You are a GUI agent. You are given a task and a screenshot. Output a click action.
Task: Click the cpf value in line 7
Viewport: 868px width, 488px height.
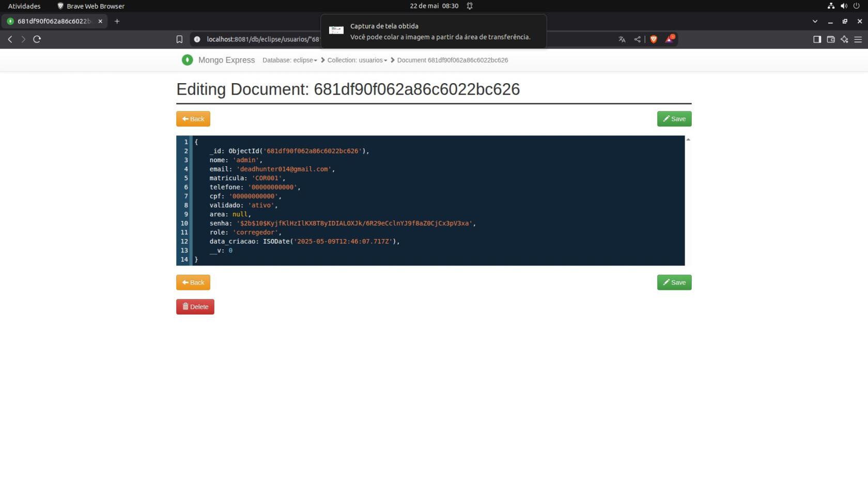pyautogui.click(x=253, y=196)
